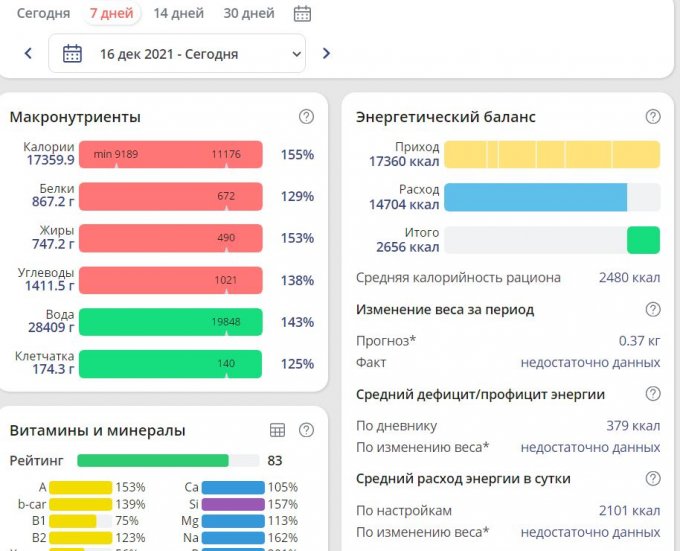
Task: Go to next date period arrow
Action: click(326, 54)
